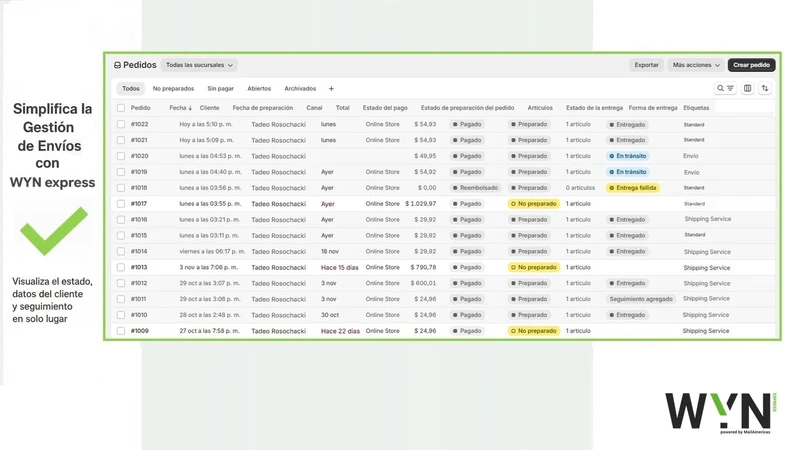The image size is (800, 450).
Task: Click the Estado del pago column header
Action: [385, 108]
